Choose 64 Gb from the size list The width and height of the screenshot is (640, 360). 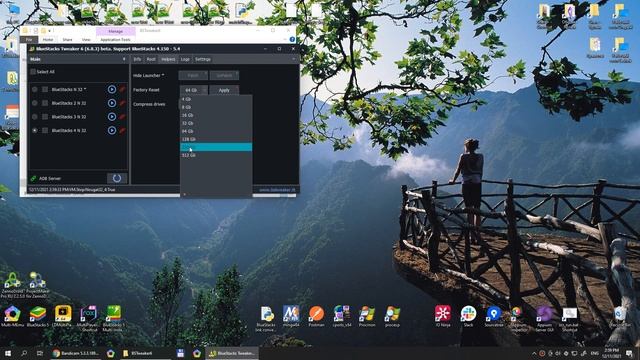coord(216,131)
